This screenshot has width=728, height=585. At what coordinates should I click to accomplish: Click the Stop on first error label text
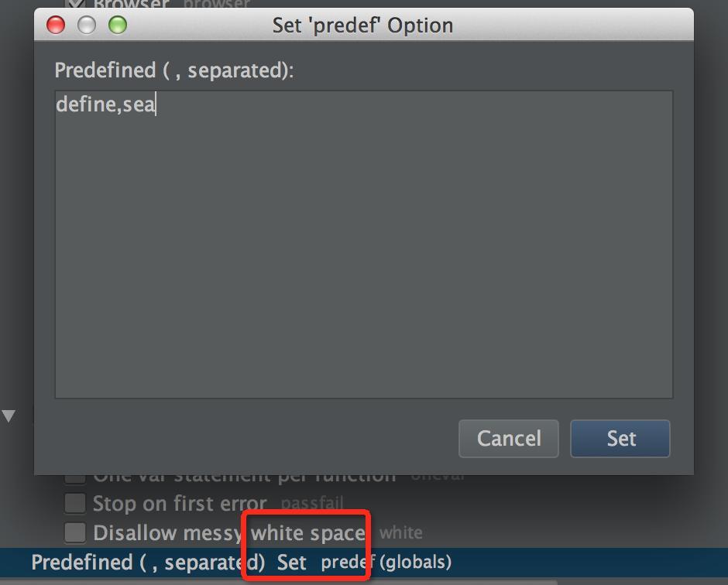coord(180,504)
